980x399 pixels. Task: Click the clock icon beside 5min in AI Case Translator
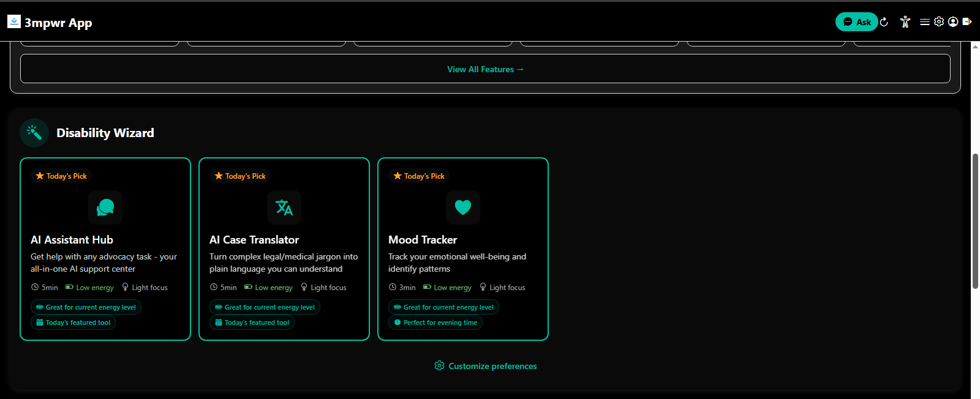pyautogui.click(x=214, y=287)
